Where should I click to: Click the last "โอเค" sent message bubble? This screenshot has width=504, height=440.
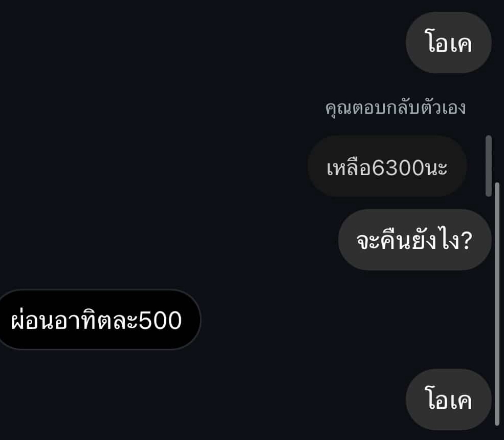click(x=448, y=400)
